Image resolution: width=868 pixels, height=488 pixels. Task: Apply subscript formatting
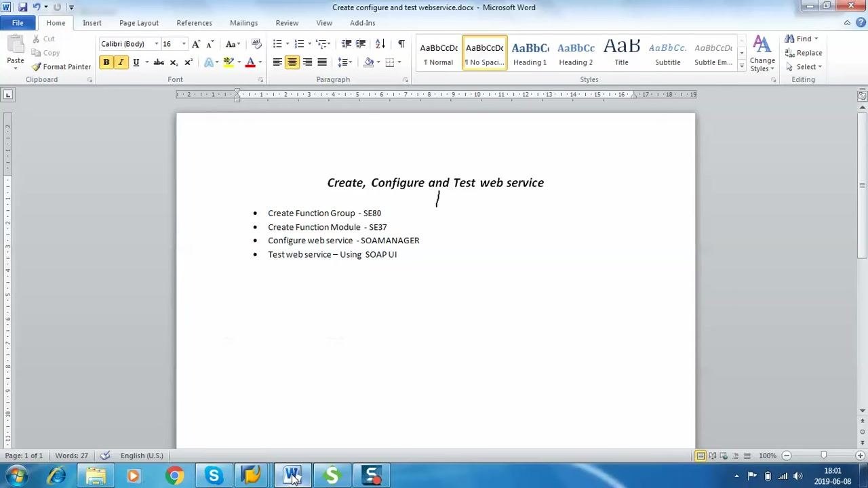click(x=174, y=62)
